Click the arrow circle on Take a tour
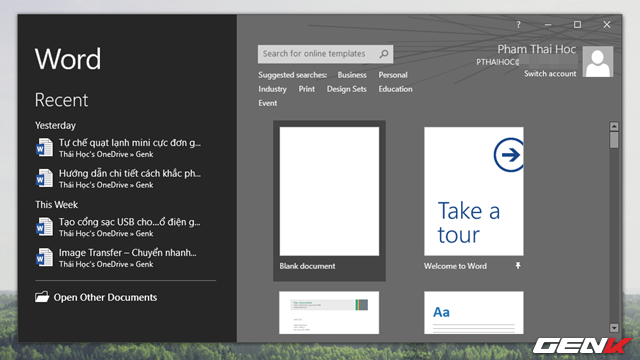The image size is (640, 360). coord(509,155)
